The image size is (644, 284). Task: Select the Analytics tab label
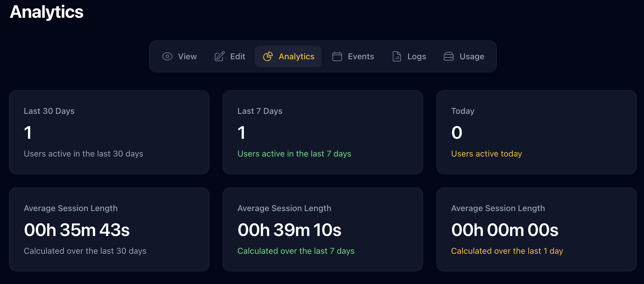pyautogui.click(x=296, y=56)
